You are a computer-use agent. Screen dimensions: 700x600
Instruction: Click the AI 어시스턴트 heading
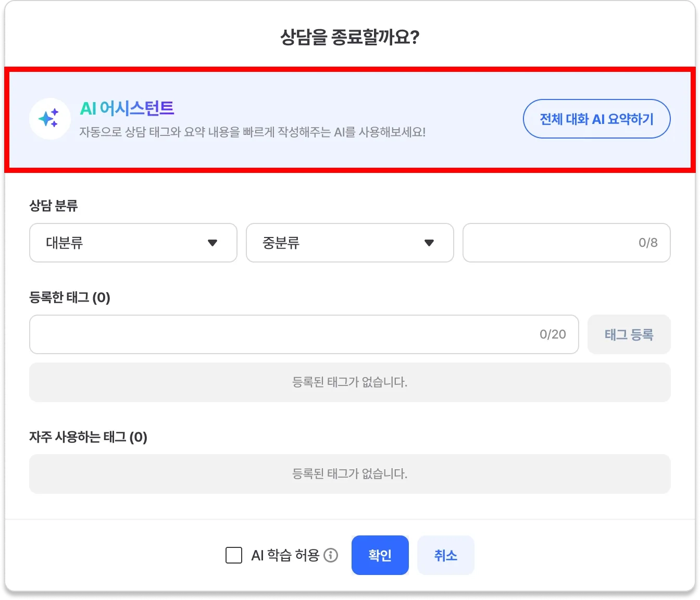tap(127, 108)
